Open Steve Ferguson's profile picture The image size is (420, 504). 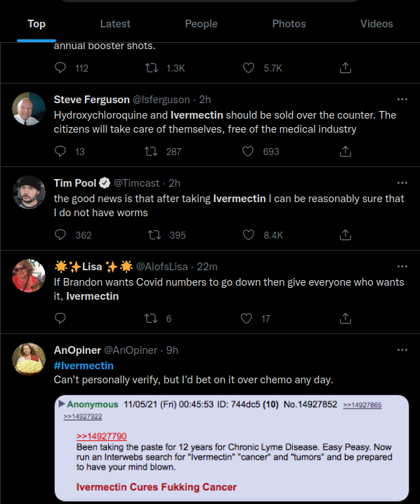pos(29,109)
